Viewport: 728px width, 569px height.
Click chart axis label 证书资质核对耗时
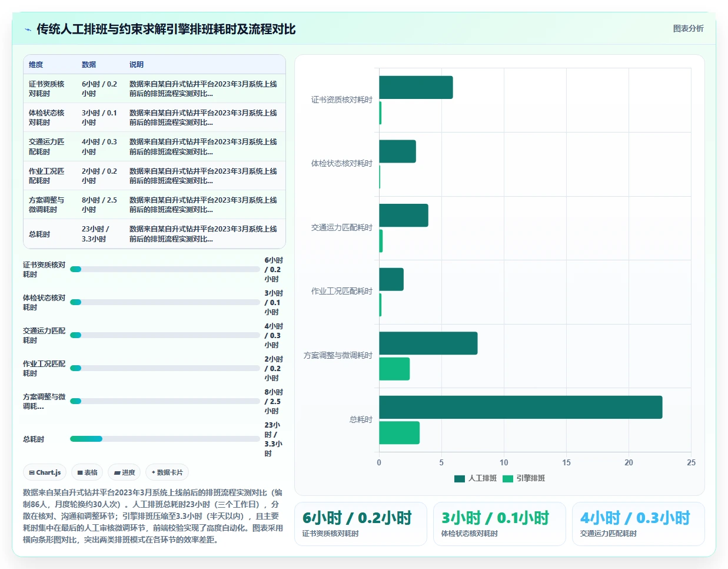click(x=342, y=100)
